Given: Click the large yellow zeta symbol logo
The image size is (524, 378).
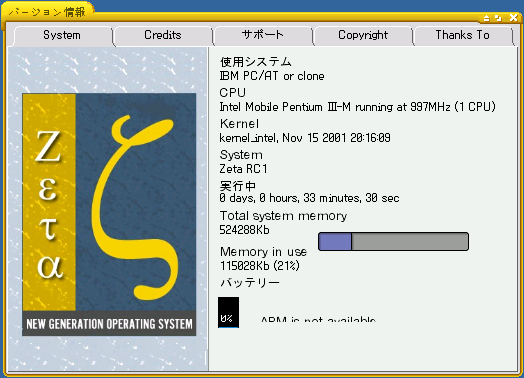Looking at the screenshot, I should pyautogui.click(x=135, y=207).
